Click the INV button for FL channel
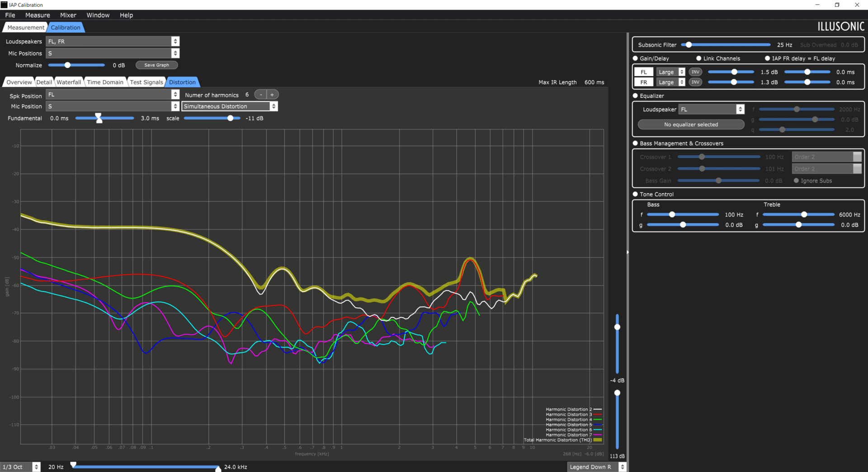Screen dimensions: 868x472 695,72
